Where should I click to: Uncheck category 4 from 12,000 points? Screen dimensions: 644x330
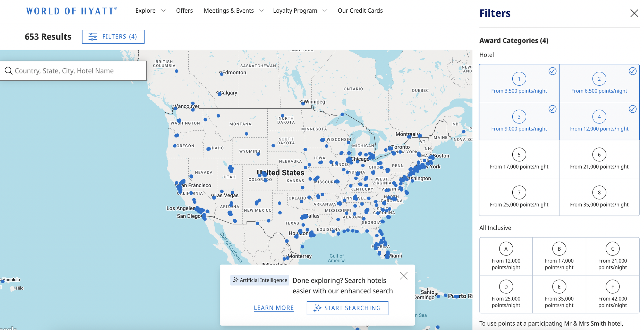599,121
